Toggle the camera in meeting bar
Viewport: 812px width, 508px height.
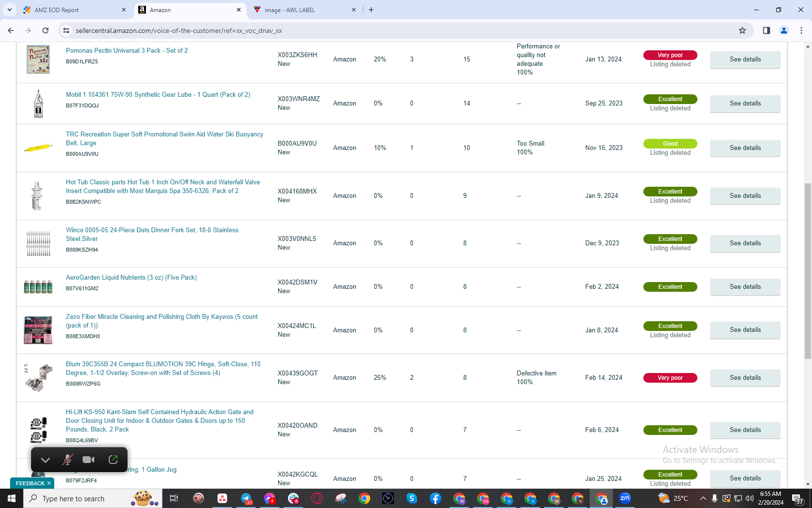(x=88, y=460)
